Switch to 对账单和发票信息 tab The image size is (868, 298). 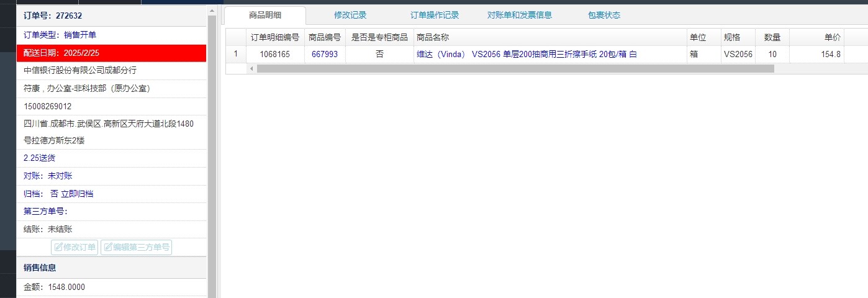520,16
